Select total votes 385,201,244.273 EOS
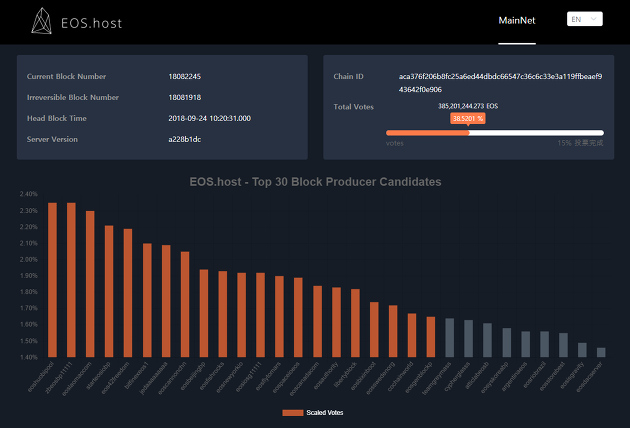Viewport: 630px width, 428px height. pos(468,106)
